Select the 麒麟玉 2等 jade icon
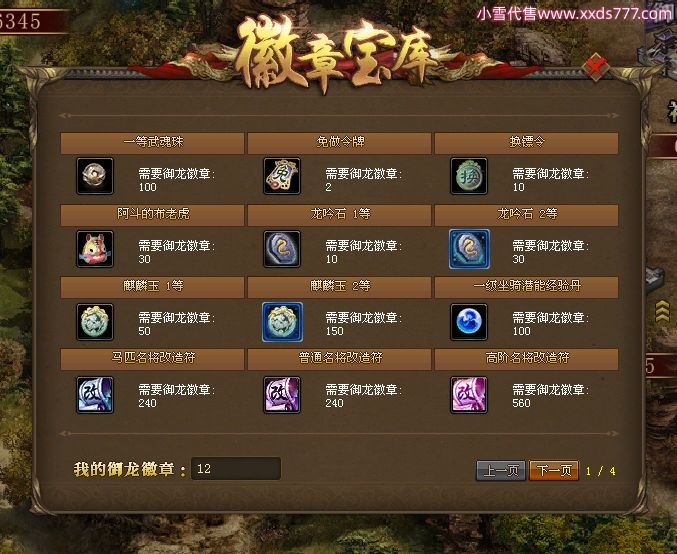The height and width of the screenshot is (554, 677). pos(282,322)
